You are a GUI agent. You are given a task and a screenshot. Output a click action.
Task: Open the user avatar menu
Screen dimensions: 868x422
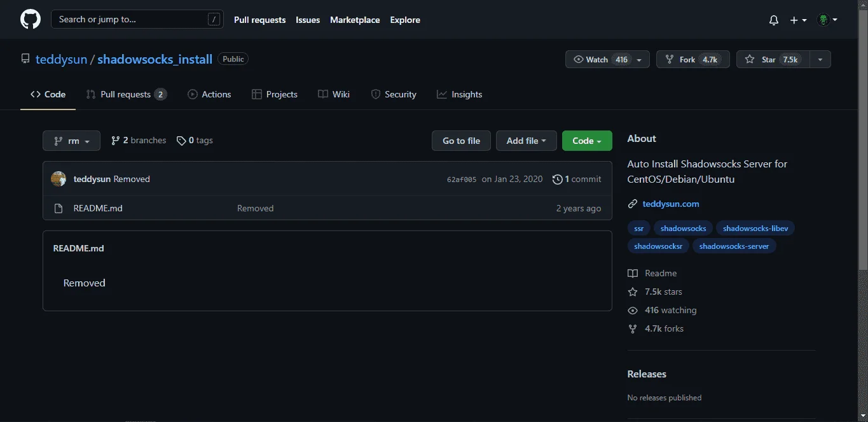pos(827,20)
